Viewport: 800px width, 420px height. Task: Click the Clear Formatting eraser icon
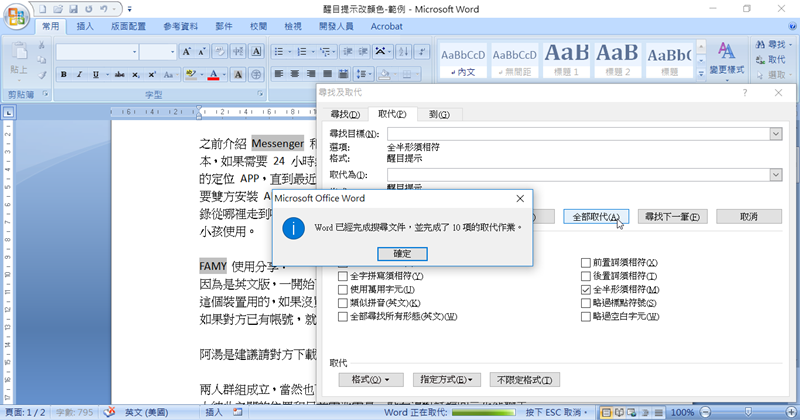click(220, 52)
